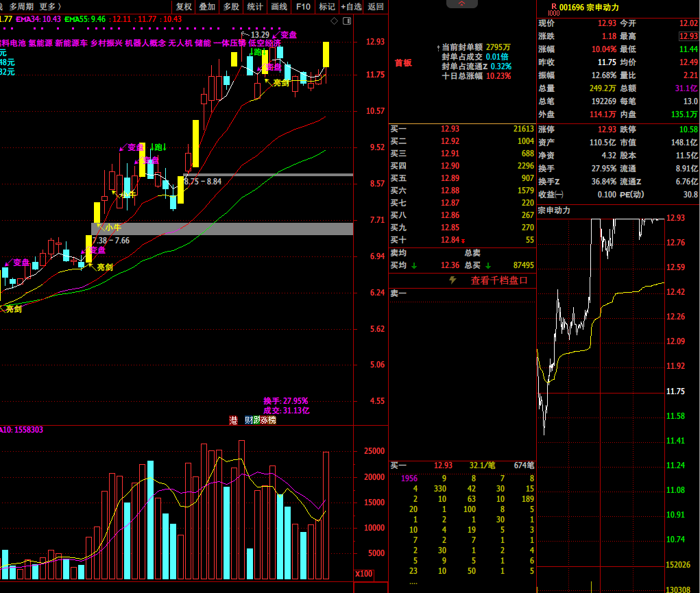Select the 买二 12.92 order row

[x=462, y=141]
